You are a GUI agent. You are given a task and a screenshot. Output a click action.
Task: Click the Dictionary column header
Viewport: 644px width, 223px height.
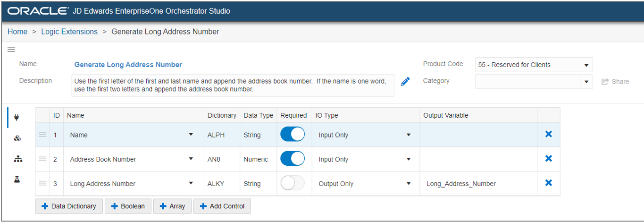tap(222, 115)
